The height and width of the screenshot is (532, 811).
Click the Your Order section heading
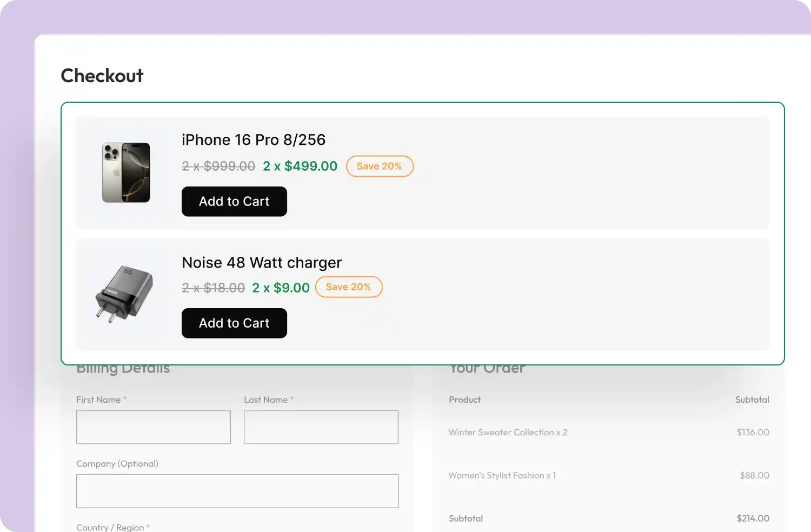[487, 368]
